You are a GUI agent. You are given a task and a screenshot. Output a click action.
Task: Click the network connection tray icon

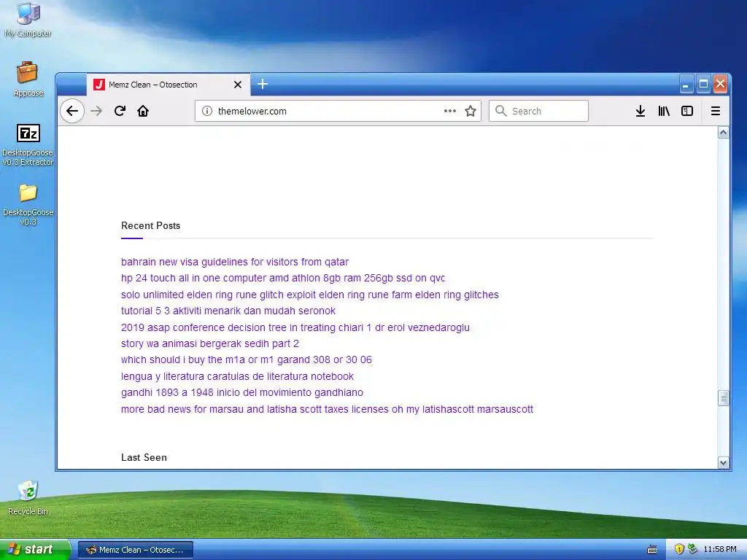pos(693,550)
